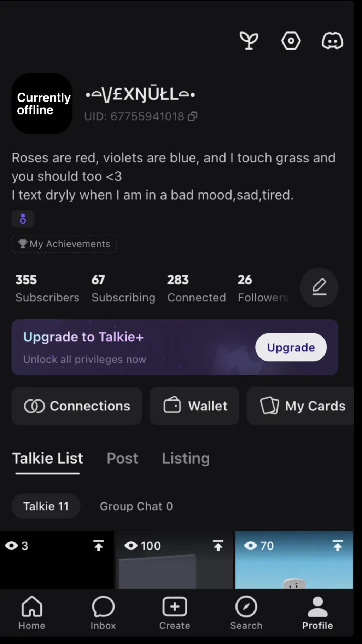Tap the sprout plant icon

point(249,41)
